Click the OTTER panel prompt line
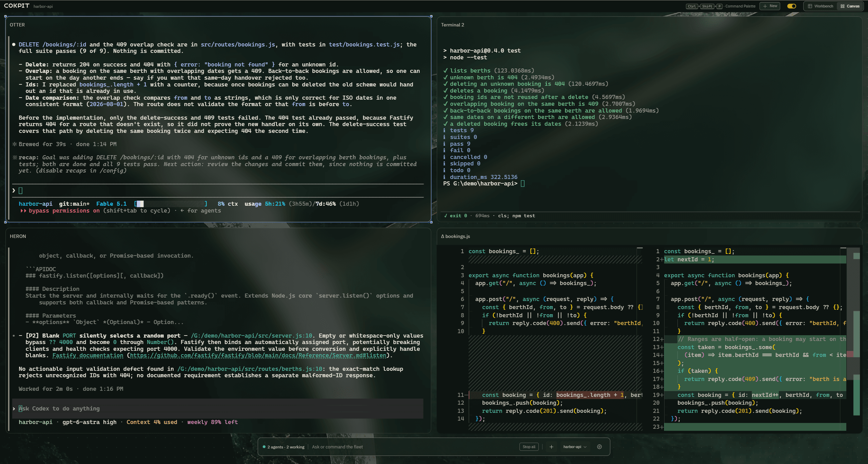 (218, 190)
